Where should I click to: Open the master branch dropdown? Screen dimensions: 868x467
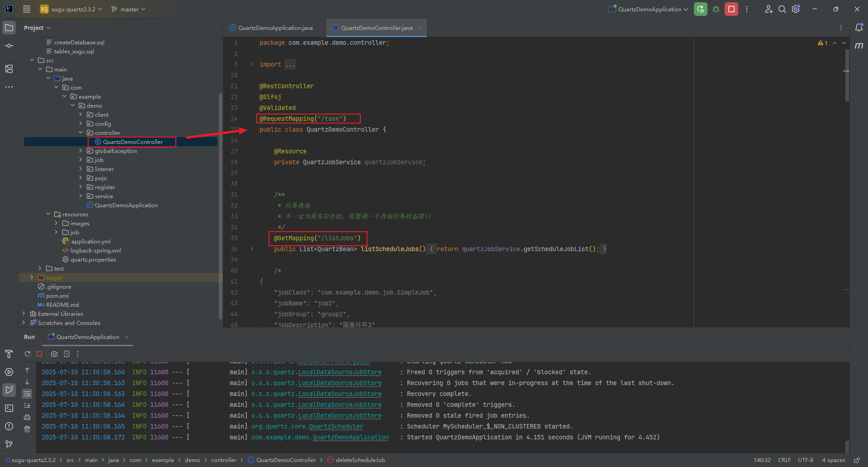tap(129, 9)
